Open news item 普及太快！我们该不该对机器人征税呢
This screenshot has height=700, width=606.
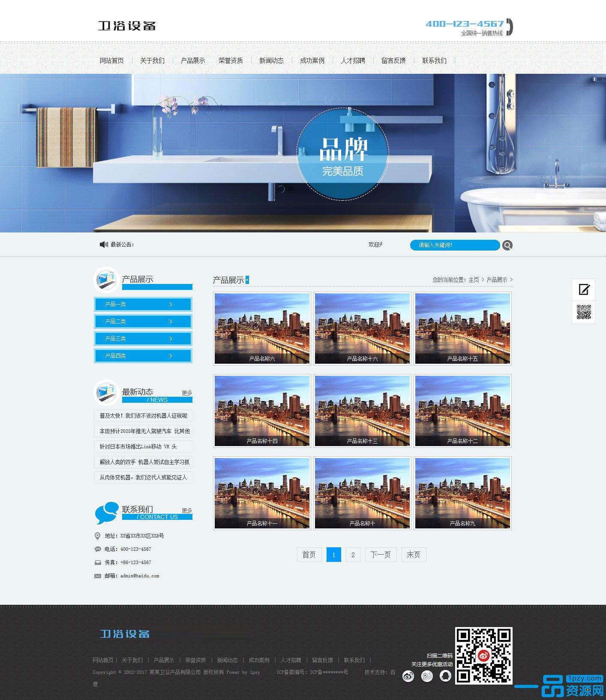tap(143, 416)
